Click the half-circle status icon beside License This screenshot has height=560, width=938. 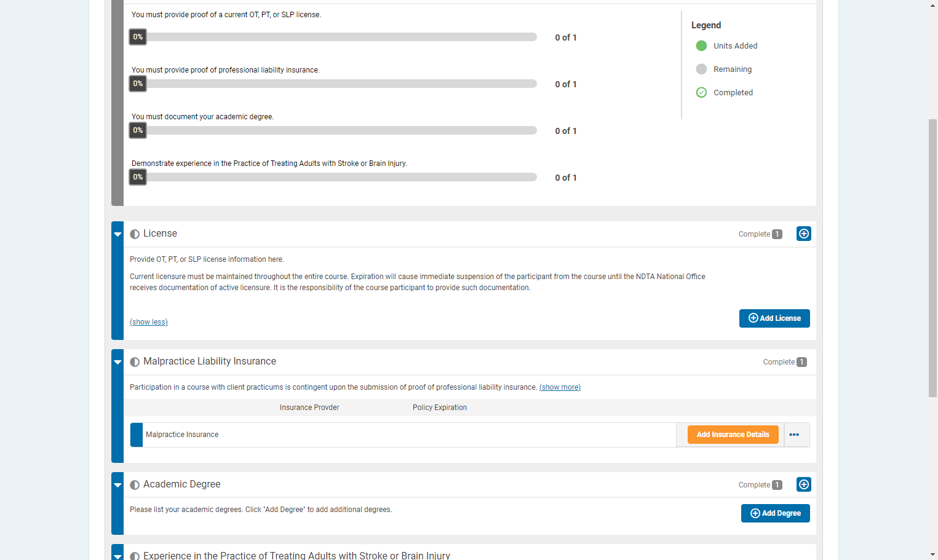pos(135,234)
